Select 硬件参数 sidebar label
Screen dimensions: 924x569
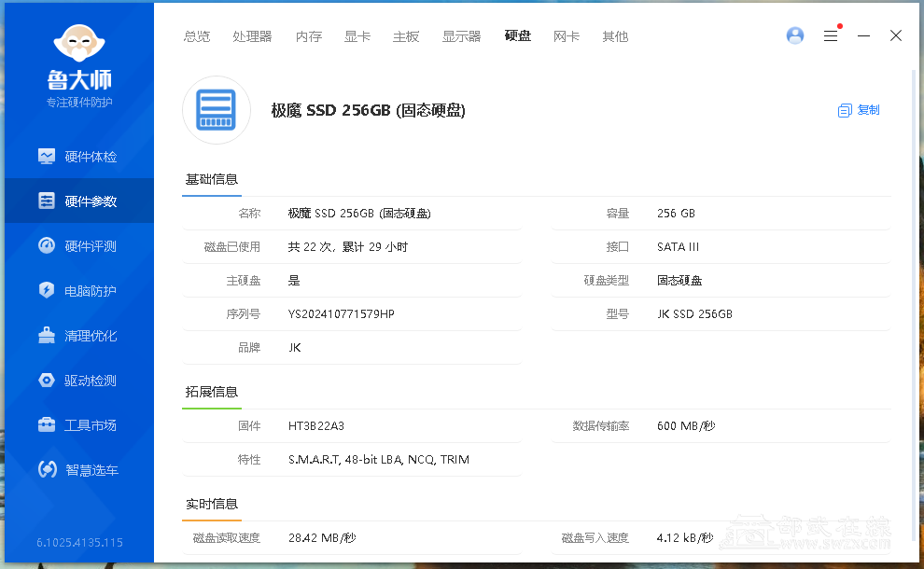[91, 201]
